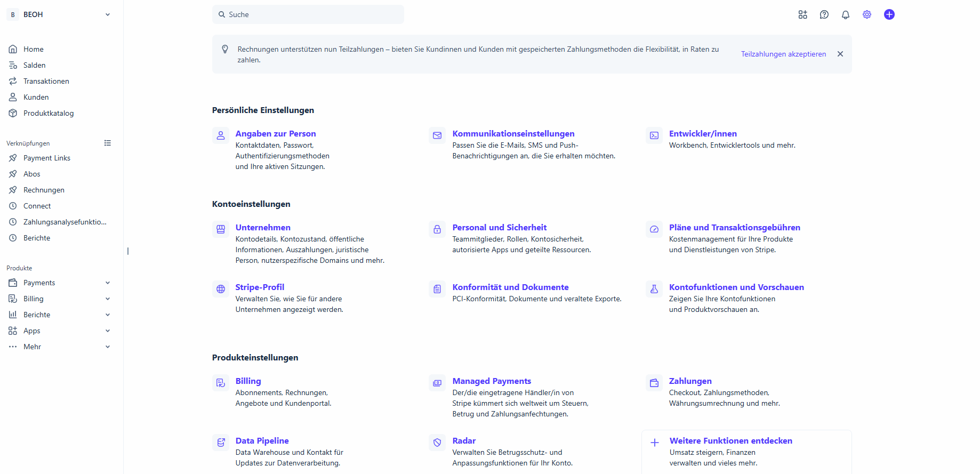980x474 pixels.
Task: Open Unternehmen account settings
Action: (x=263, y=227)
